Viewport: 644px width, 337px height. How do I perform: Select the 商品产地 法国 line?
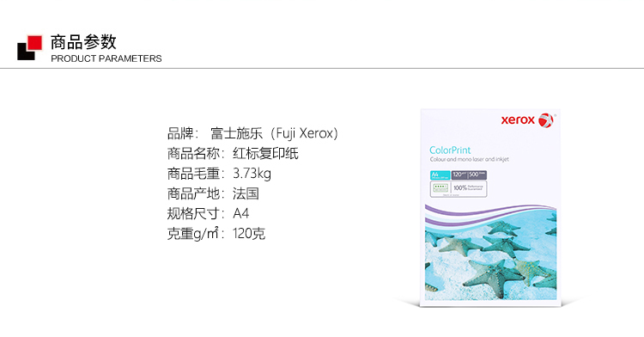point(213,193)
